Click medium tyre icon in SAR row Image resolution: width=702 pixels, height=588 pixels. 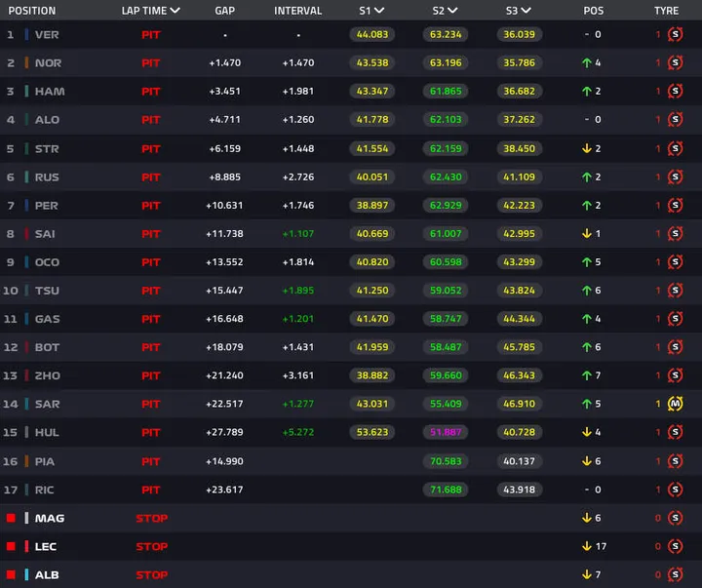click(675, 404)
